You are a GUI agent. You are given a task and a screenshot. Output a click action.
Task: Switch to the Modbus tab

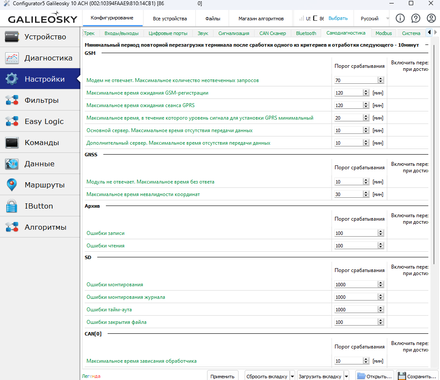tap(383, 33)
